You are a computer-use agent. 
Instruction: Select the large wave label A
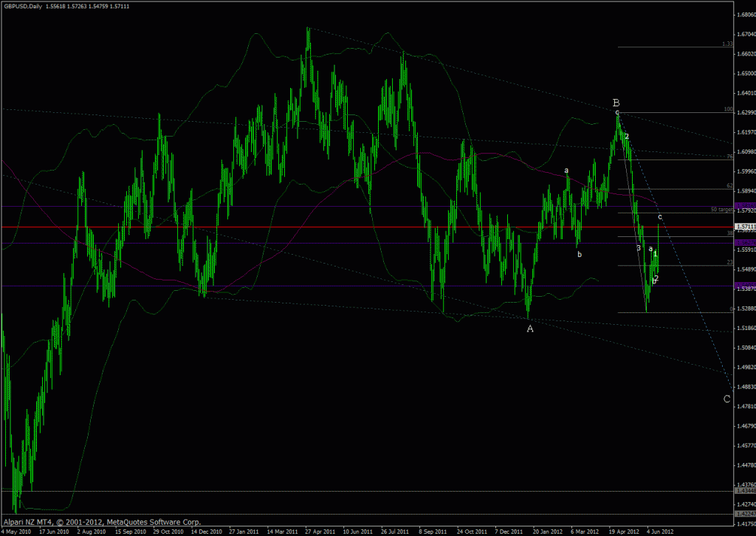(529, 329)
